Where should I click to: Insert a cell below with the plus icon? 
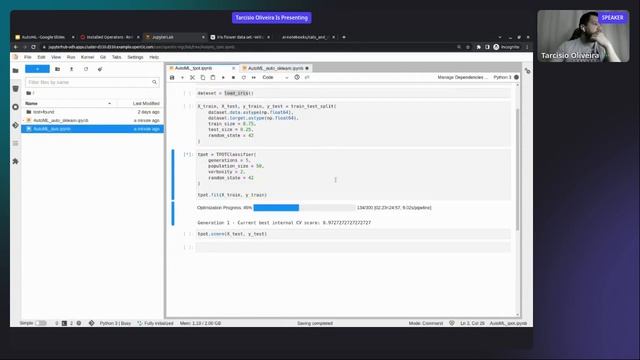[182, 77]
